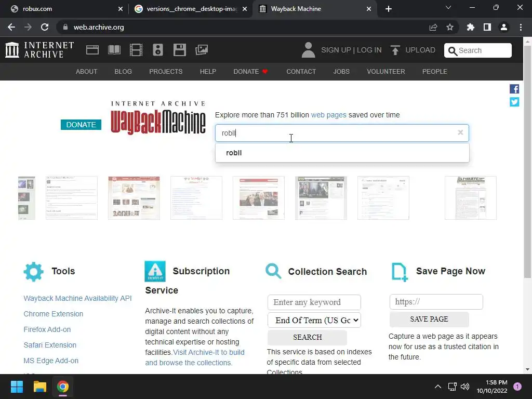The image size is (532, 399).
Task: Click the Windows Start button
Action: click(x=17, y=387)
